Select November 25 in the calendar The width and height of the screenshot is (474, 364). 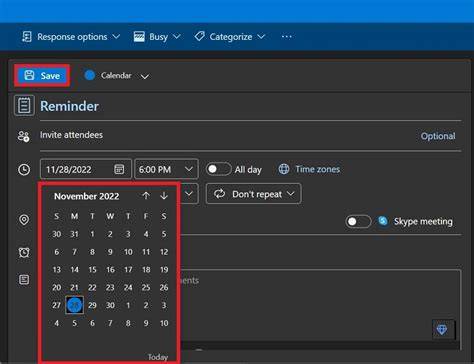click(x=146, y=287)
